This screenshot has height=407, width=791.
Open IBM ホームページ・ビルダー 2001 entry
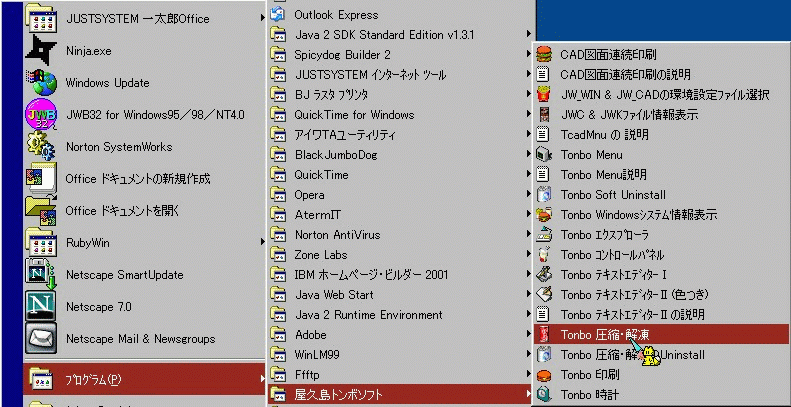(x=401, y=274)
